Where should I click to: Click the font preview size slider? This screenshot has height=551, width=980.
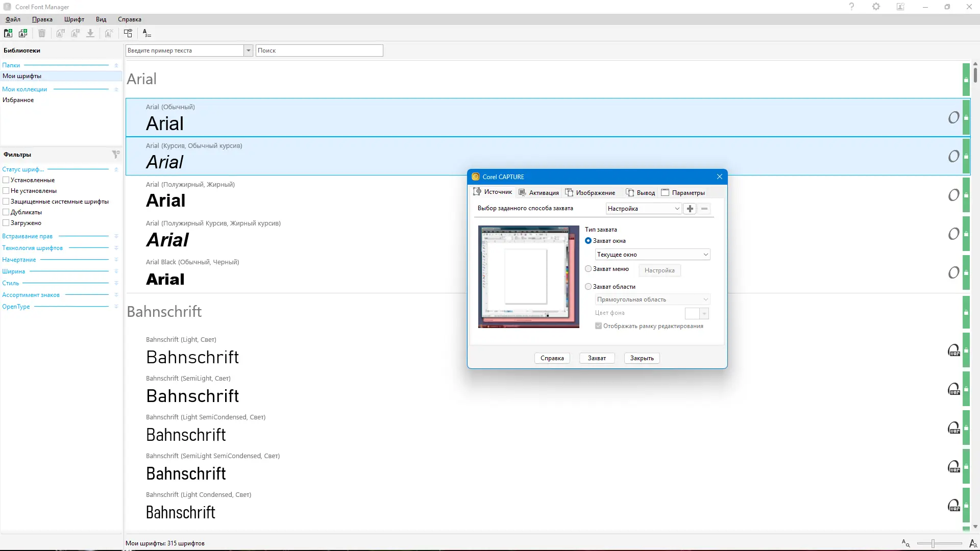click(x=933, y=544)
